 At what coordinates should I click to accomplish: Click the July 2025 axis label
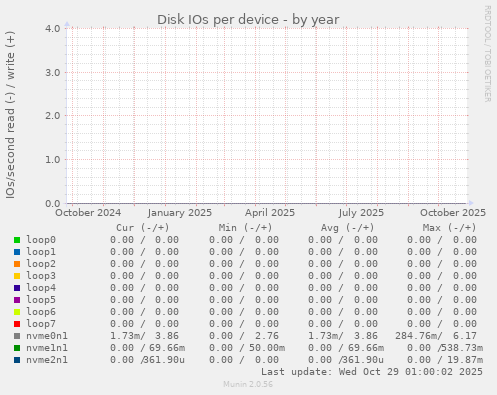(361, 213)
